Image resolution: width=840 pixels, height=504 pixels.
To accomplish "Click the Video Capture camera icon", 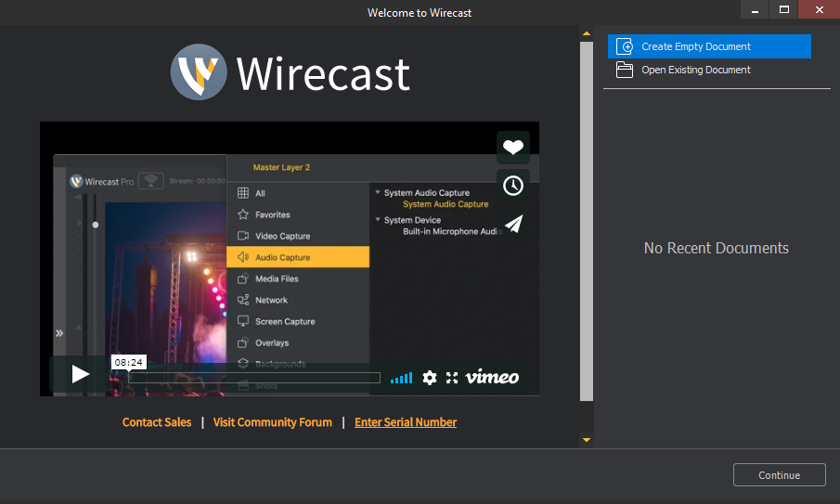I will coord(243,236).
